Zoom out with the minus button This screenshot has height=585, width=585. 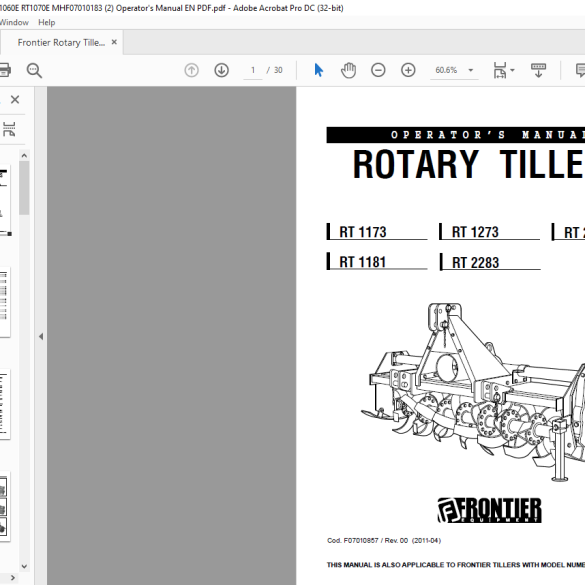tap(378, 70)
